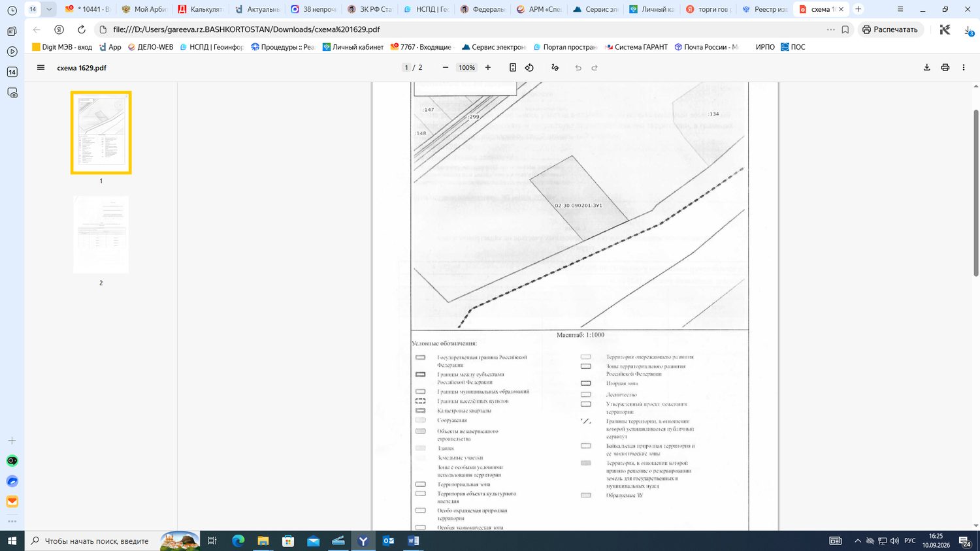Switch to 'Калькулятор' browser tab
This screenshot has height=551, width=980.
(201, 9)
